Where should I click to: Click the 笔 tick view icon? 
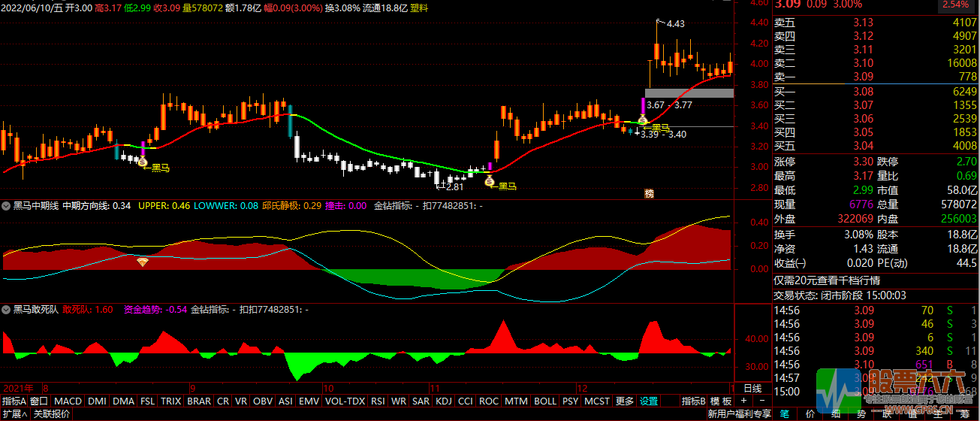tap(785, 413)
